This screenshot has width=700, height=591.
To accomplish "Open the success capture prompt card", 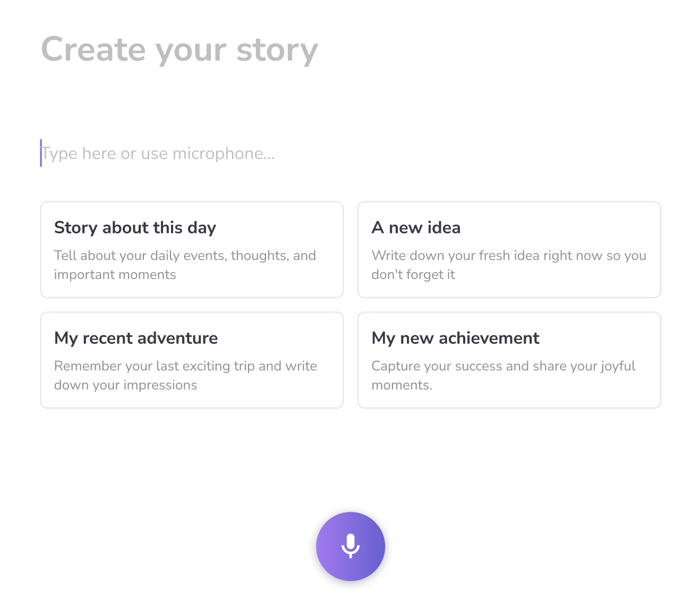I will click(509, 360).
